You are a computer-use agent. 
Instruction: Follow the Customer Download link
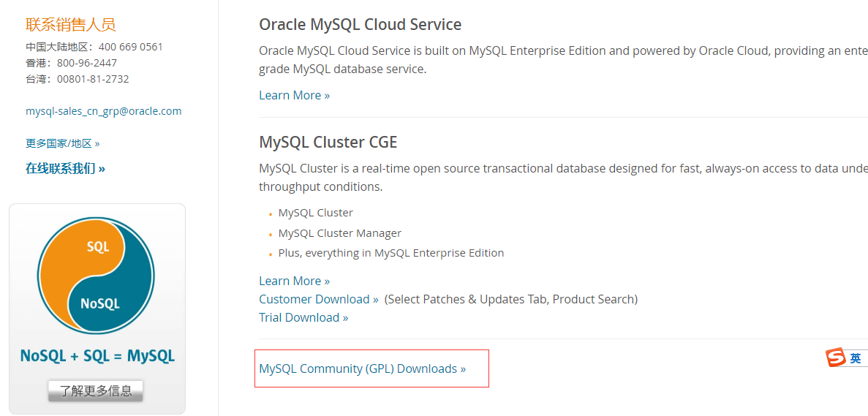(x=318, y=299)
